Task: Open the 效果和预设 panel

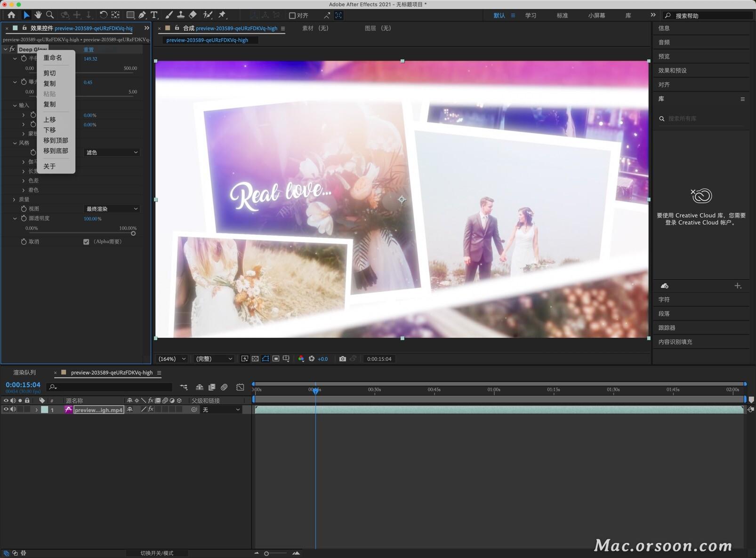Action: (672, 71)
